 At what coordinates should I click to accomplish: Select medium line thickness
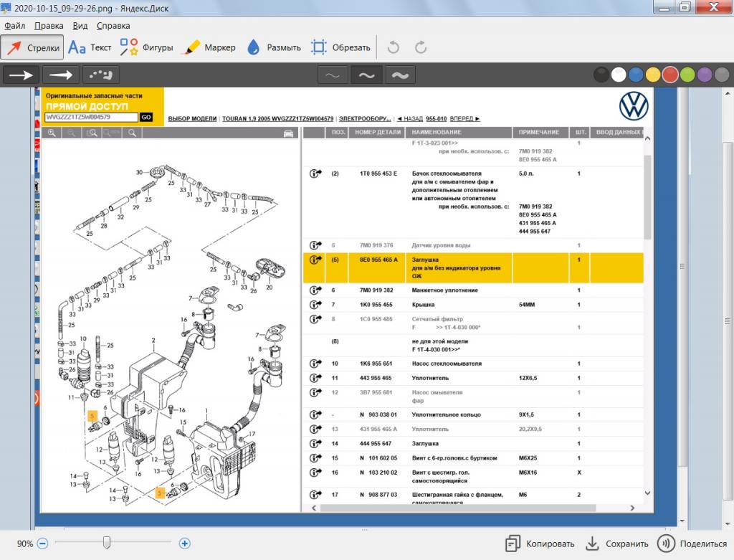(366, 75)
